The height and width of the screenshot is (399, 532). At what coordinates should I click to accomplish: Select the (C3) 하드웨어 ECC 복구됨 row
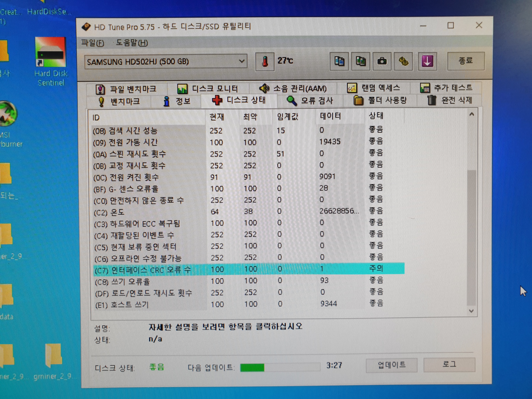248,223
